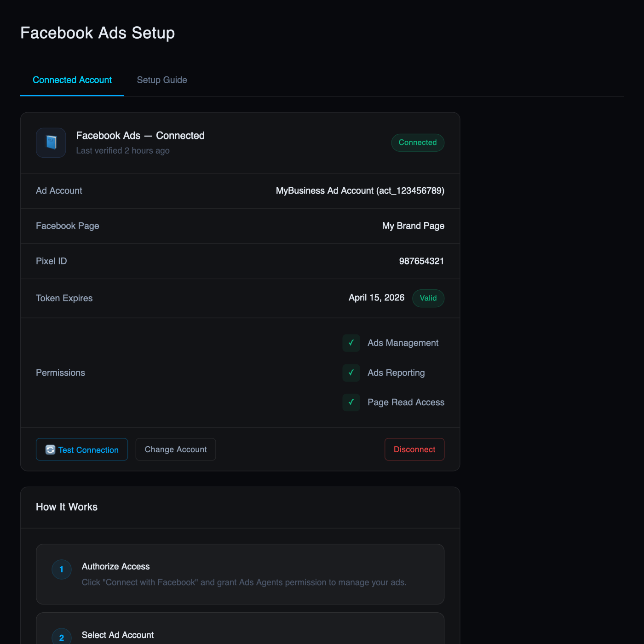Click the green Connected status badge
644x644 pixels.
coord(418,143)
